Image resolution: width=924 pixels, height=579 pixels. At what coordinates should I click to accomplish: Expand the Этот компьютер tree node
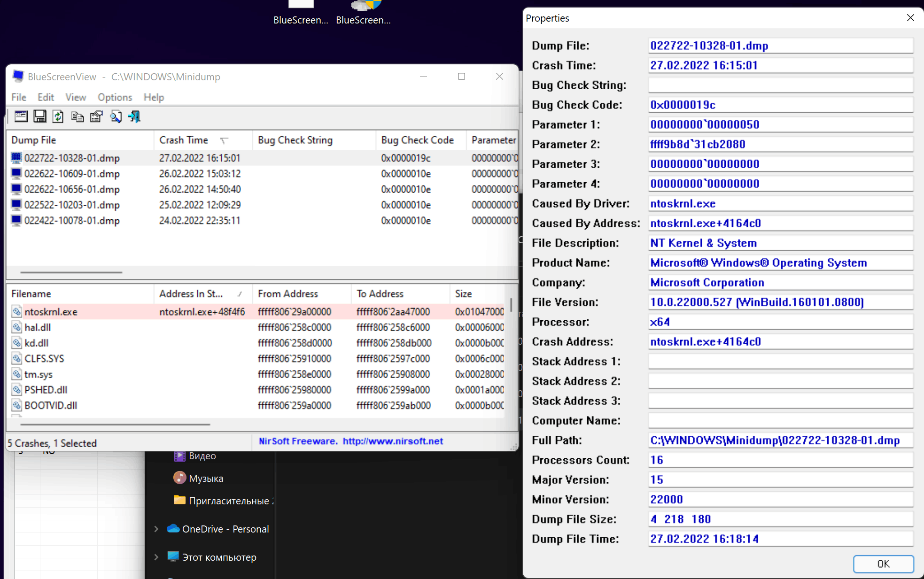pyautogui.click(x=156, y=557)
